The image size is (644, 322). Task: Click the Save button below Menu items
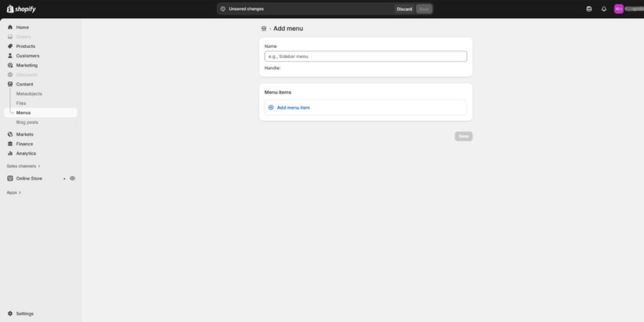point(464,136)
